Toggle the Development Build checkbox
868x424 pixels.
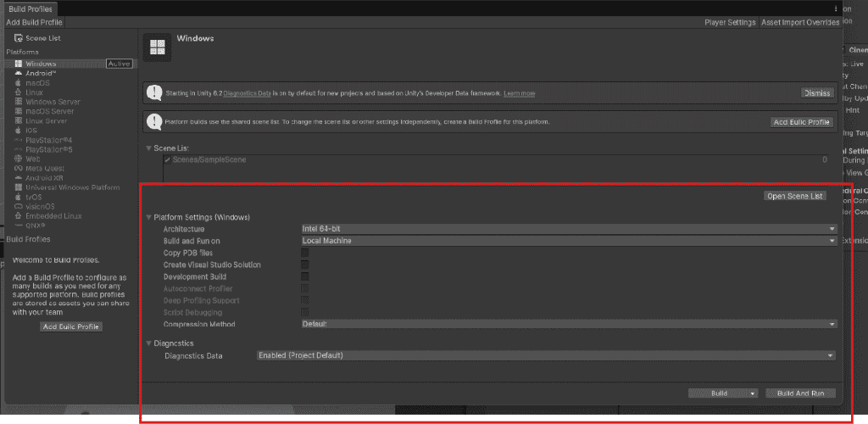pos(305,276)
